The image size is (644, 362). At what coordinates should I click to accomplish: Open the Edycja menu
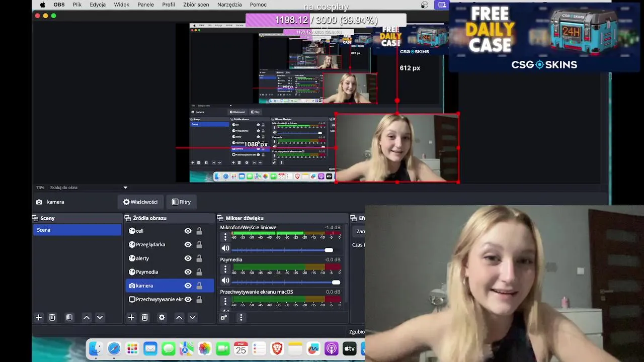(98, 5)
